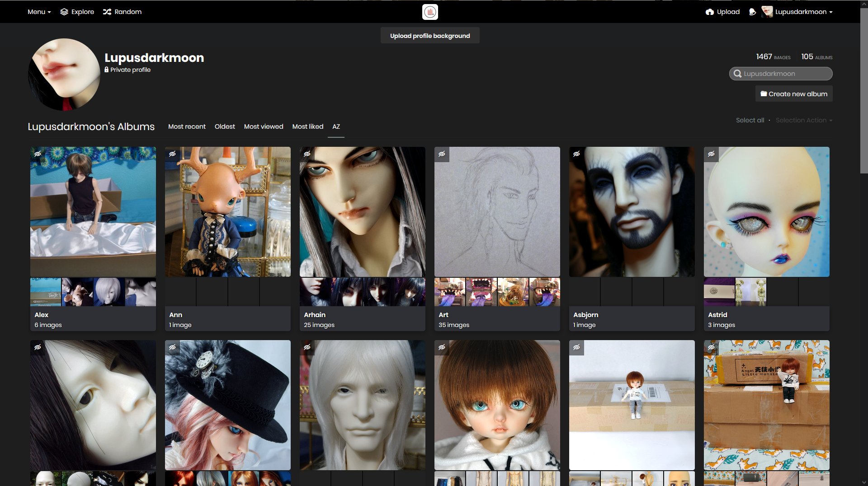Switch to Most viewed tab
Image resolution: width=868 pixels, height=486 pixels.
click(x=264, y=126)
